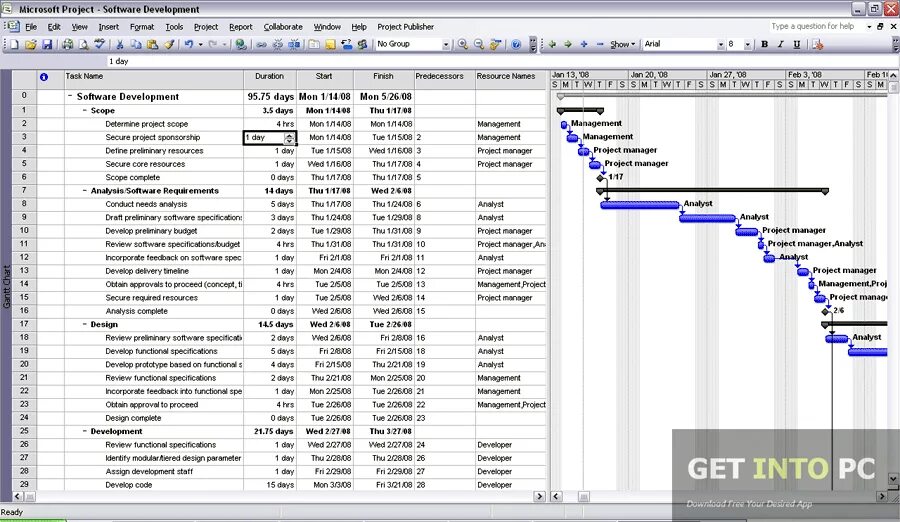Outdent task with the left green arrow
The image size is (900, 522).
point(552,44)
